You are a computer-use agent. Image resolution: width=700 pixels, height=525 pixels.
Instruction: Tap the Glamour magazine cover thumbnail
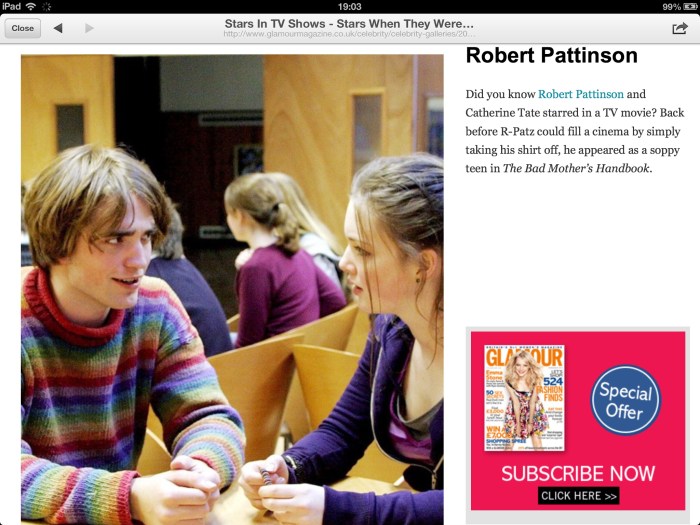(x=524, y=398)
